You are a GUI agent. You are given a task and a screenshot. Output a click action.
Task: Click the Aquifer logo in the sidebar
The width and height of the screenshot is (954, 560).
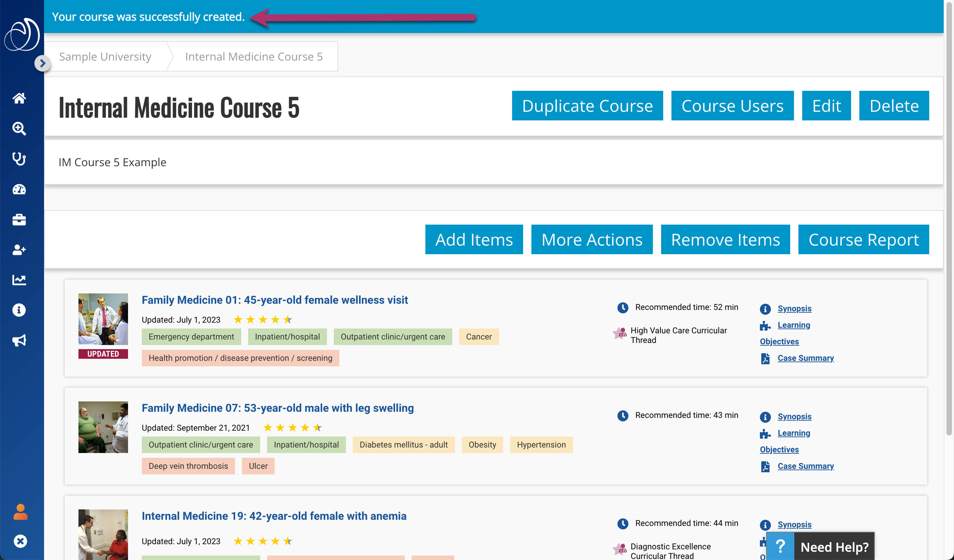pos(22,34)
